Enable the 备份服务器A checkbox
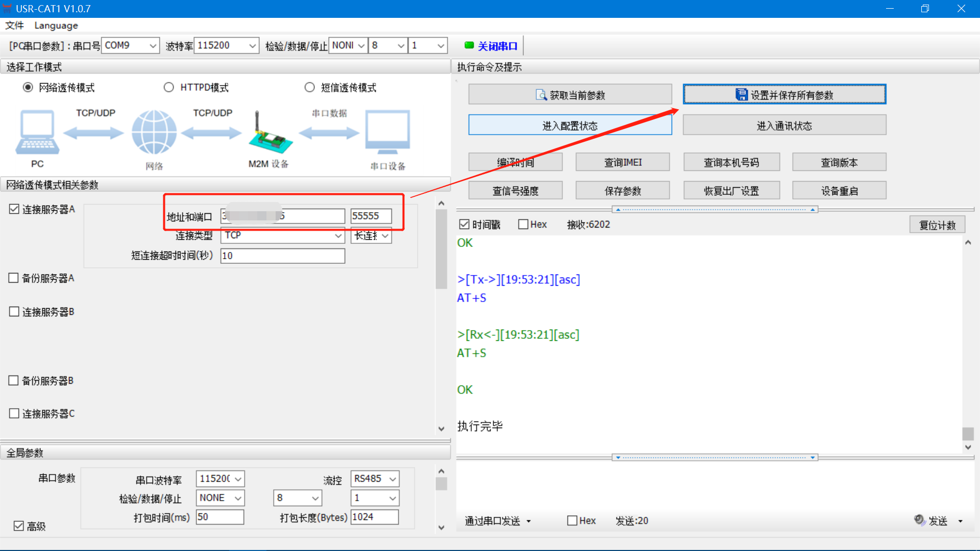 point(14,278)
